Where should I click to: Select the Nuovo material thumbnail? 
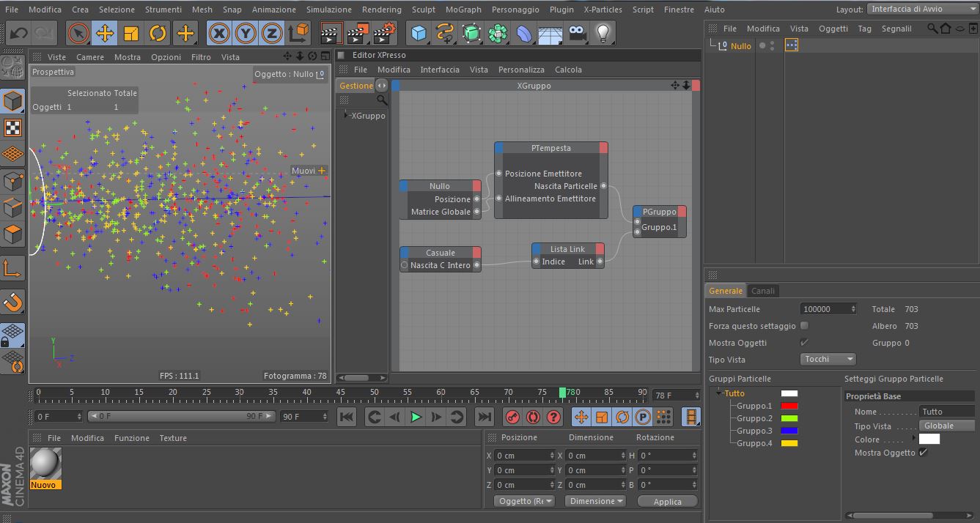[x=45, y=463]
